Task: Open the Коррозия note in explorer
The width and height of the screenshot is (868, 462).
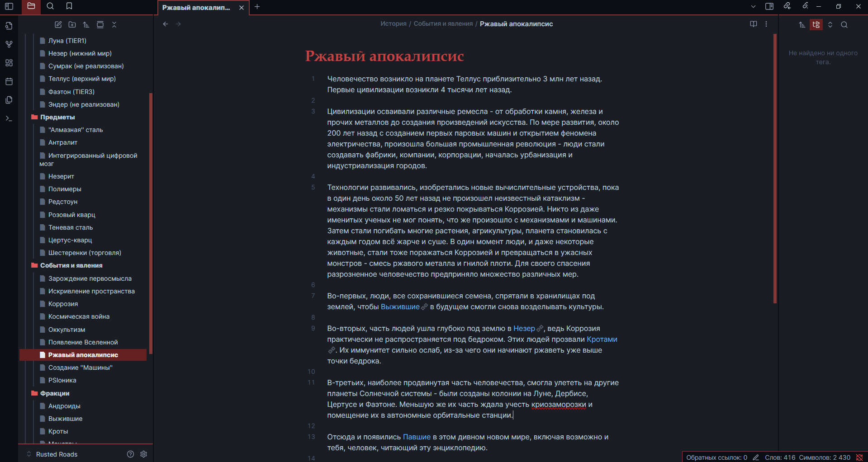Action: click(63, 304)
